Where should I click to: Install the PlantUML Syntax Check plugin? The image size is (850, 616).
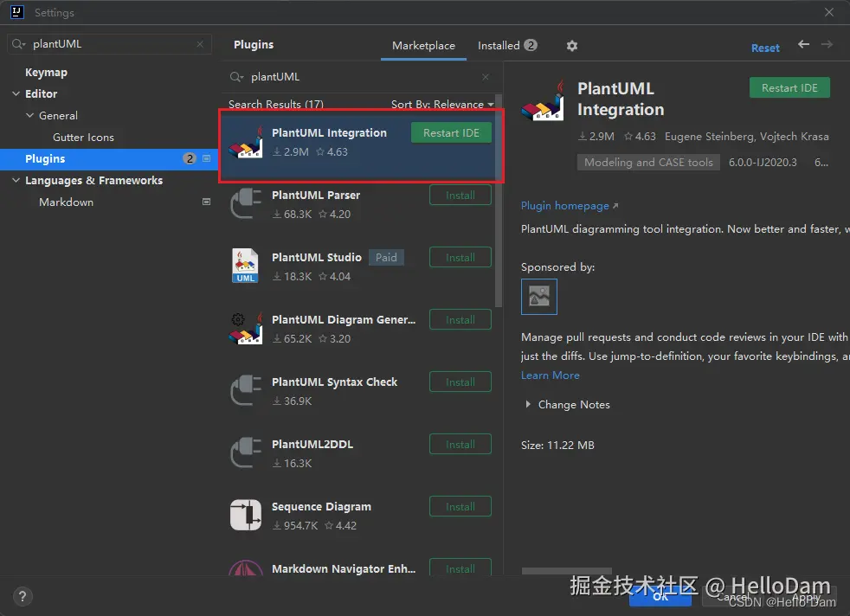pyautogui.click(x=460, y=382)
